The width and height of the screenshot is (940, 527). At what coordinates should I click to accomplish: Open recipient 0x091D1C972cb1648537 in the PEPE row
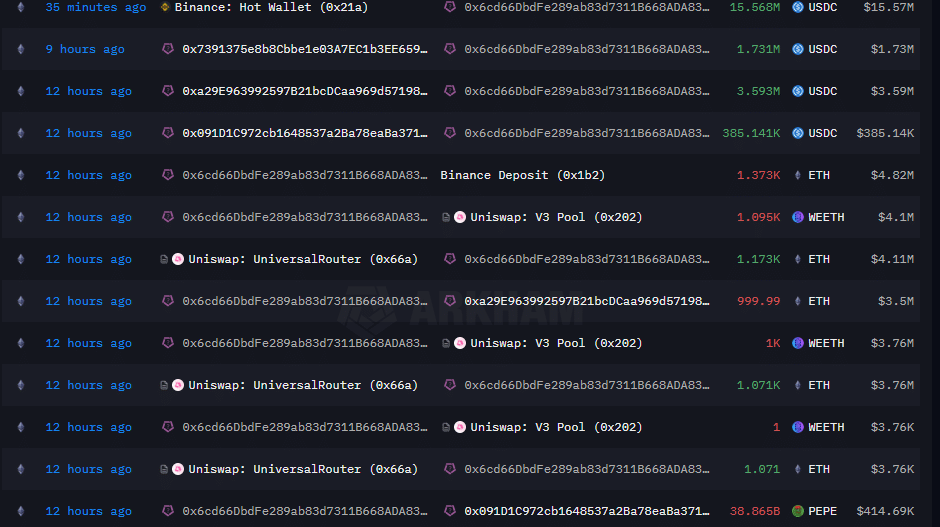click(586, 511)
